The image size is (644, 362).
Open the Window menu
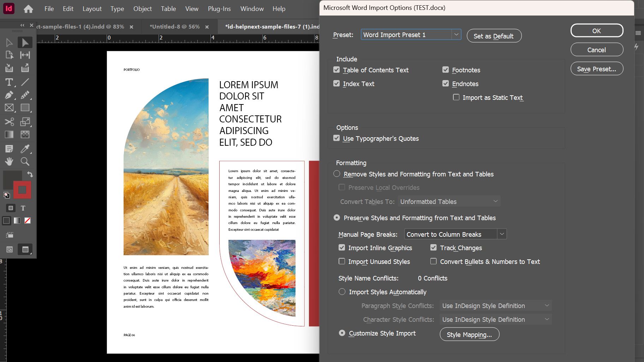pyautogui.click(x=252, y=9)
